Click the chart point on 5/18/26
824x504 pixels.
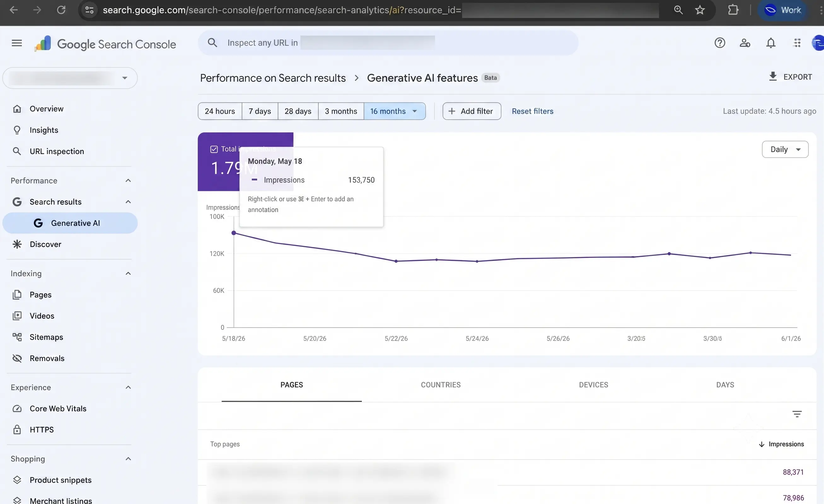click(234, 233)
